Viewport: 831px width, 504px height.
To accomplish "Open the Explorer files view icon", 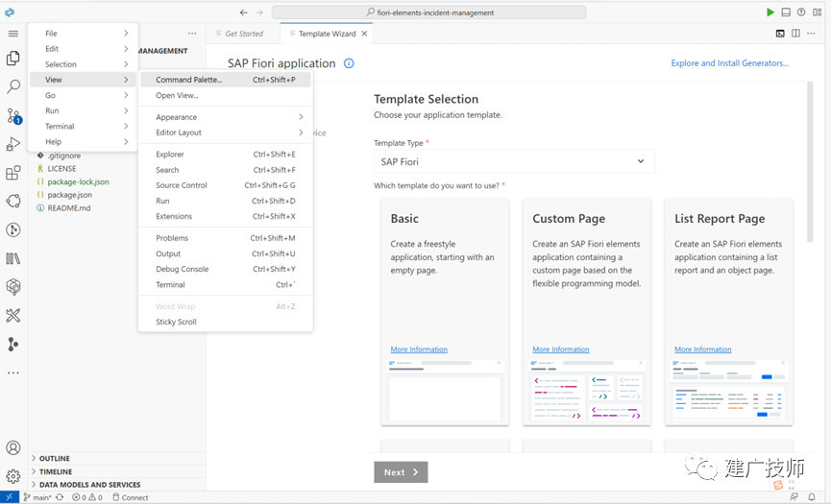I will [13, 59].
